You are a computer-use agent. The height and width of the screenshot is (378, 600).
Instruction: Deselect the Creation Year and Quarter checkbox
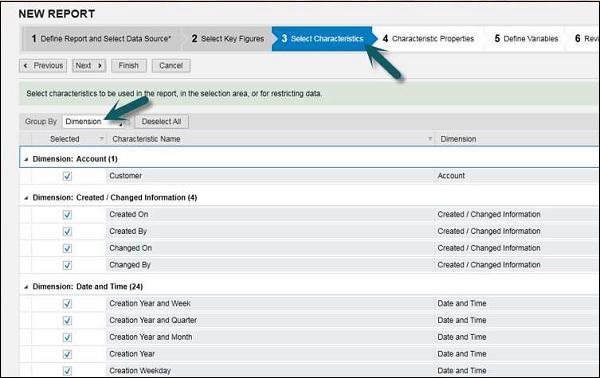[x=67, y=320]
